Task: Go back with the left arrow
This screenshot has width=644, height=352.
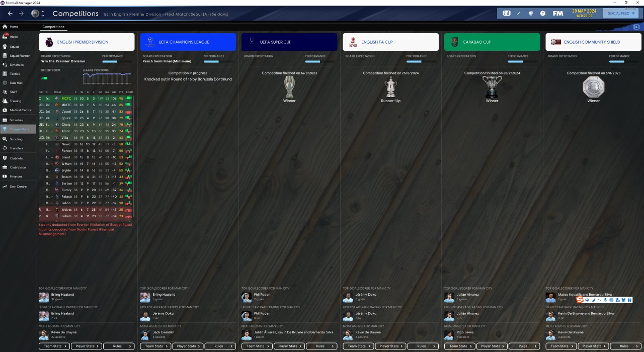Action: (10, 14)
